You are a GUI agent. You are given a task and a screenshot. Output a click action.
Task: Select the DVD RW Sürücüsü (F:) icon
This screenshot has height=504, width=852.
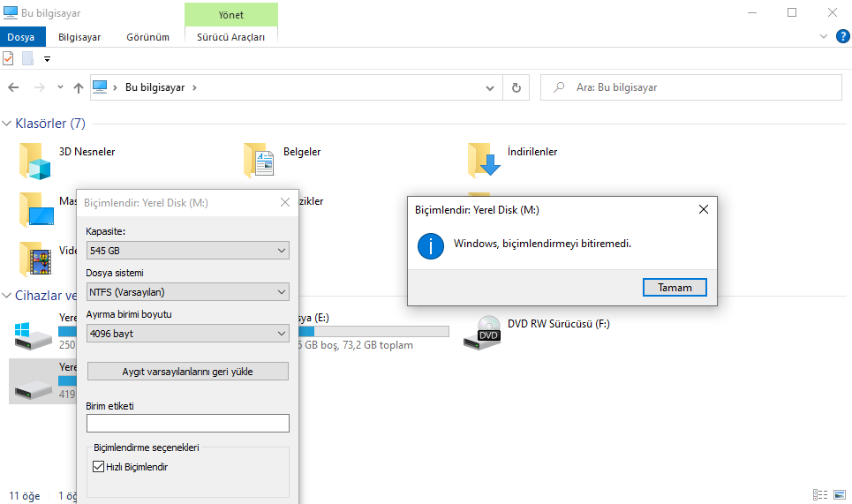pyautogui.click(x=483, y=333)
